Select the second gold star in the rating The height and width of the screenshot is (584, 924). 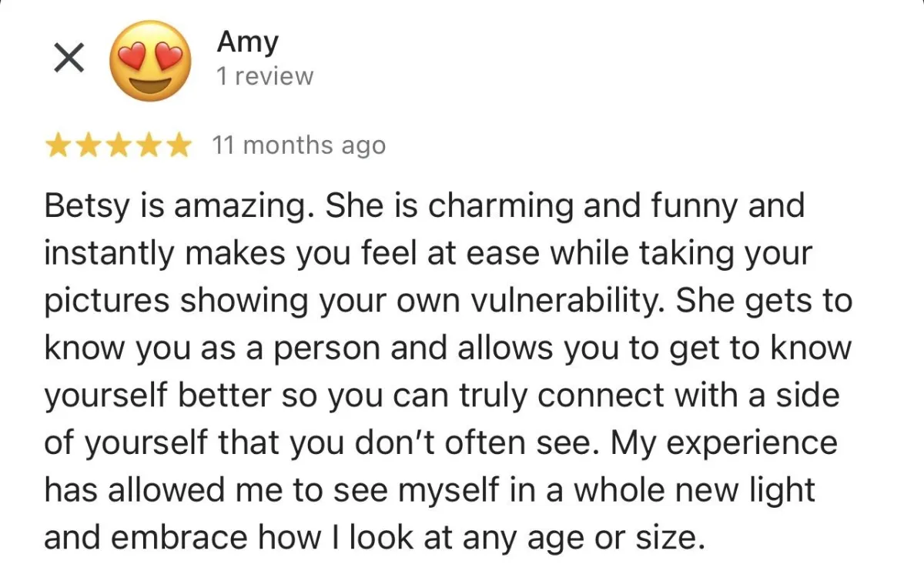point(88,145)
